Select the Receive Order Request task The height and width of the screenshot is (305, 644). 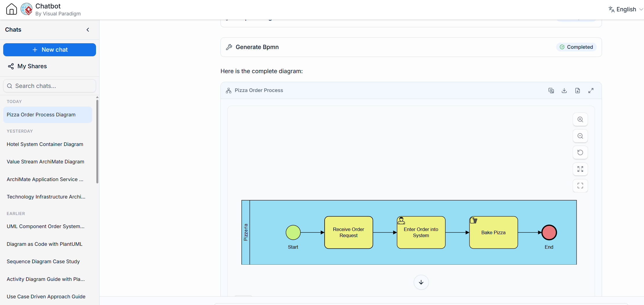coord(349,232)
